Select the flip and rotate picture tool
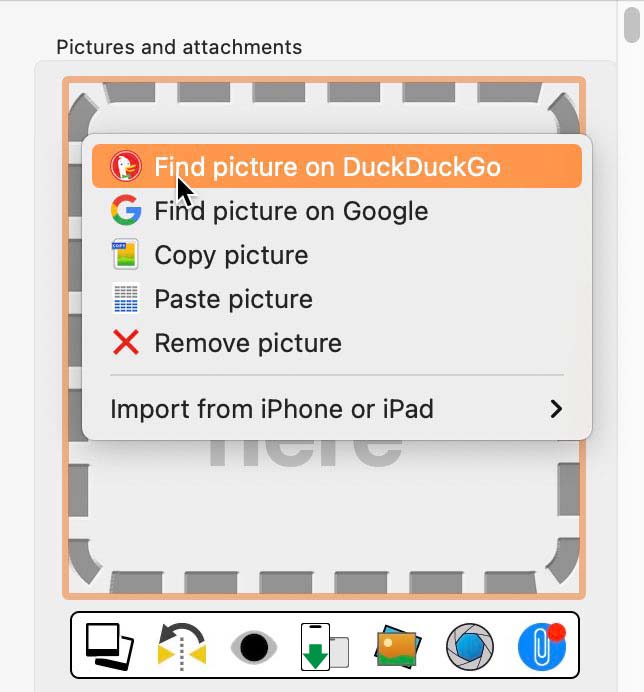The width and height of the screenshot is (644, 692). [x=182, y=647]
